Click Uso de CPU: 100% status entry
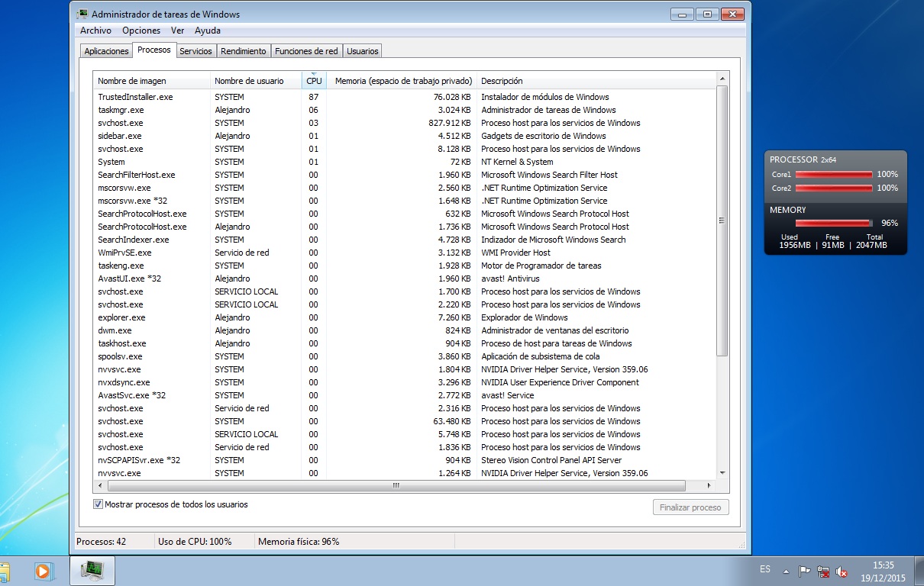The width and height of the screenshot is (924, 586). click(195, 542)
